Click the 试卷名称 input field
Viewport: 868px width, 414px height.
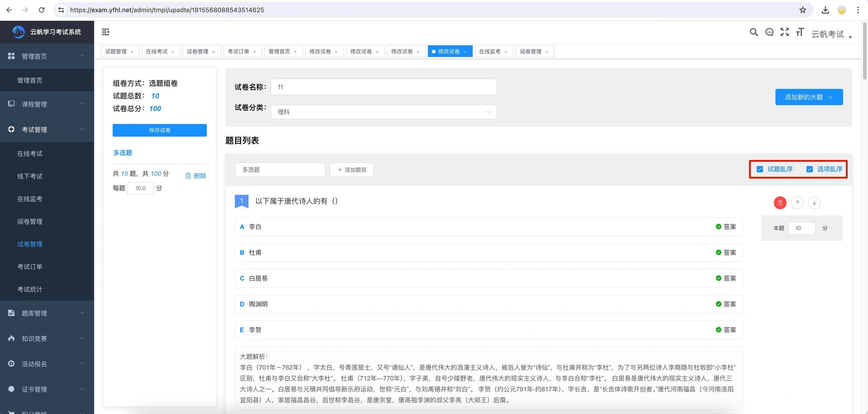[383, 87]
